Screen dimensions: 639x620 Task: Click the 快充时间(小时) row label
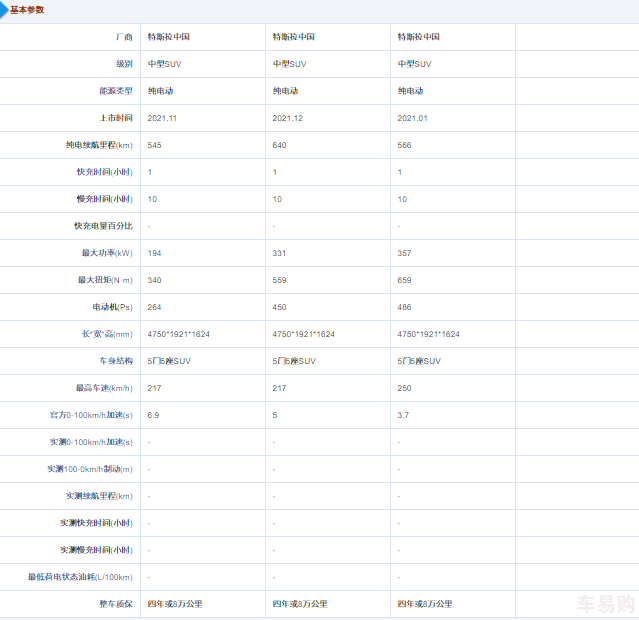click(x=105, y=172)
